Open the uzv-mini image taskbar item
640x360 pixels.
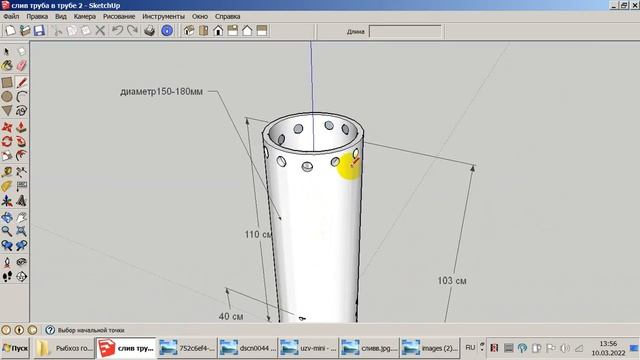tap(308, 348)
